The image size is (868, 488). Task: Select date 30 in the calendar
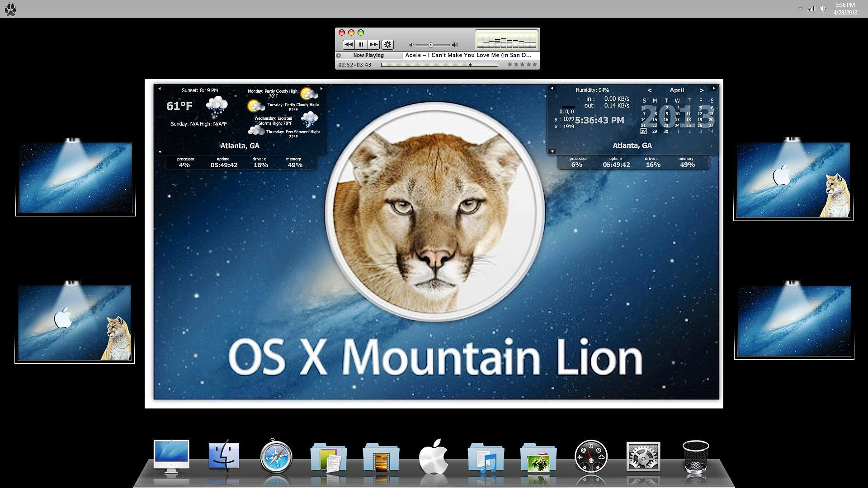(x=666, y=131)
